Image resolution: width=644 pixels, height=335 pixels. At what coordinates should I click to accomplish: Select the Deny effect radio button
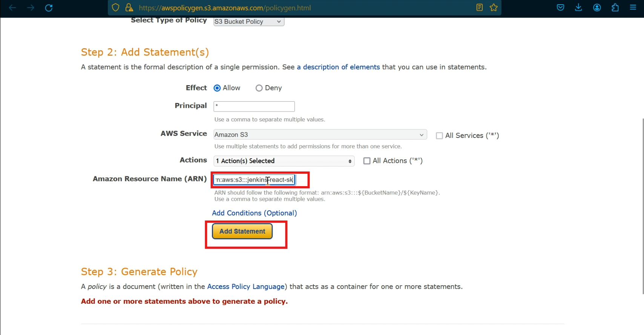coord(259,88)
